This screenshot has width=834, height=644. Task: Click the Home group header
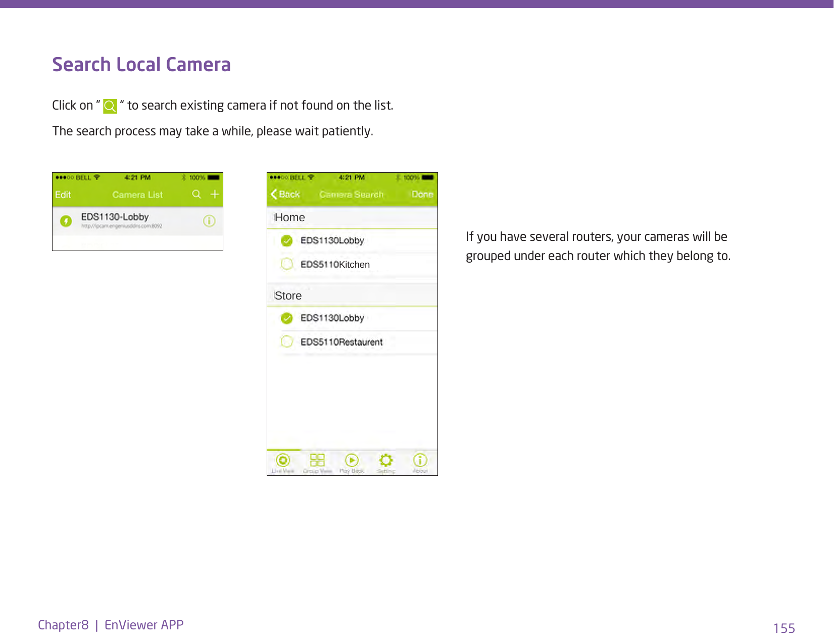[x=352, y=218]
